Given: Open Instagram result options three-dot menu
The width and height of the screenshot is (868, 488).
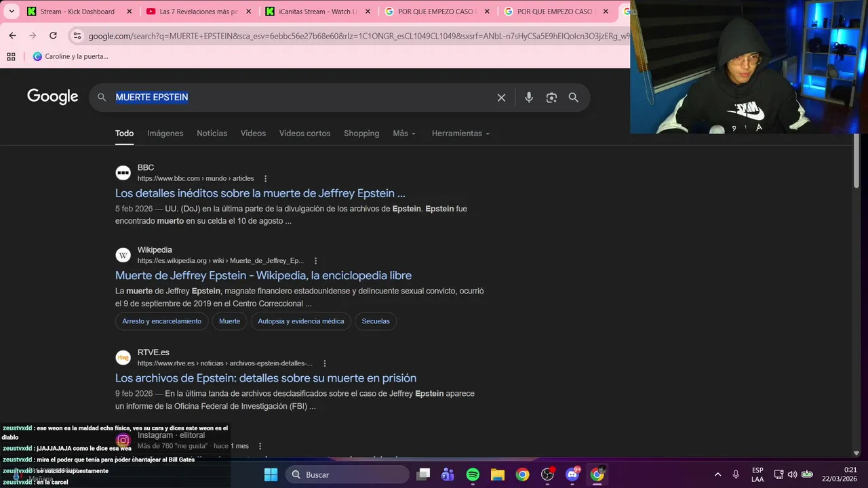Looking at the screenshot, I should (x=260, y=446).
